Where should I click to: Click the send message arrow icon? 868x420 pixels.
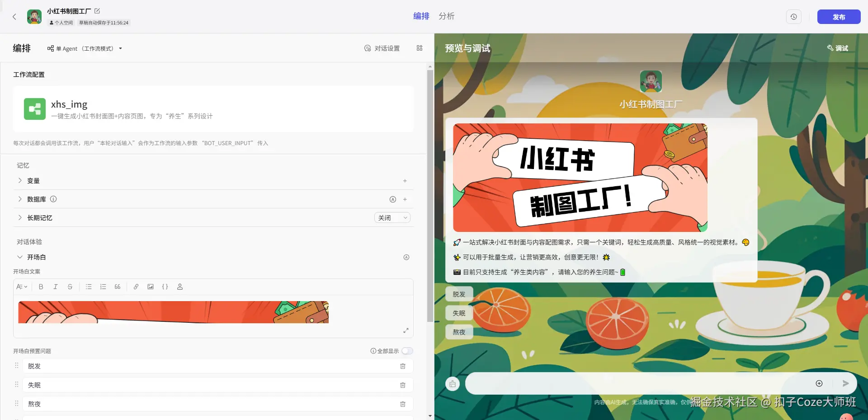845,383
